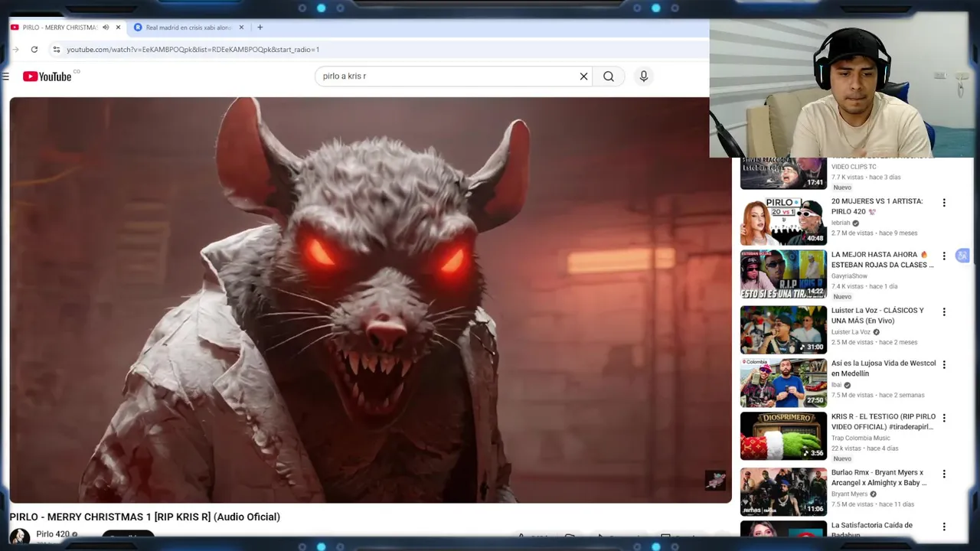Screen dimensions: 980x551
Task: Close the PIRLO - MERRY CHRISTMAS tab
Action: click(x=118, y=28)
